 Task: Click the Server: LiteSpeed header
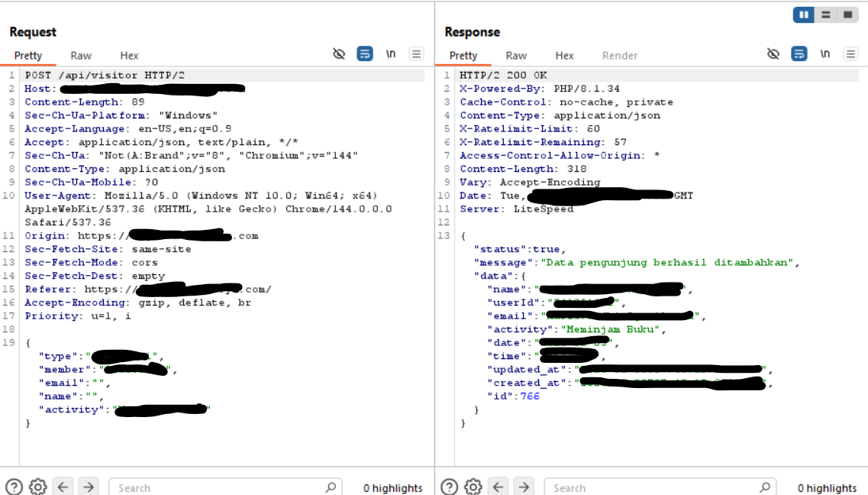517,209
